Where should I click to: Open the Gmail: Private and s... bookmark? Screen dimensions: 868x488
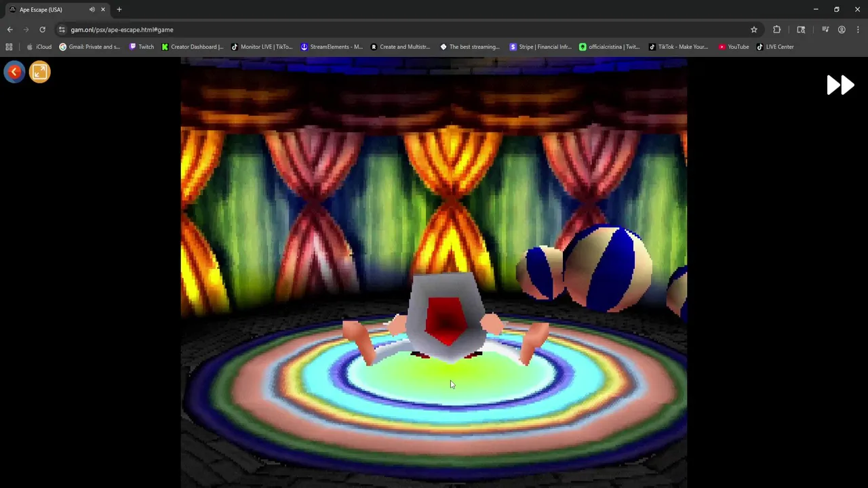(x=90, y=47)
